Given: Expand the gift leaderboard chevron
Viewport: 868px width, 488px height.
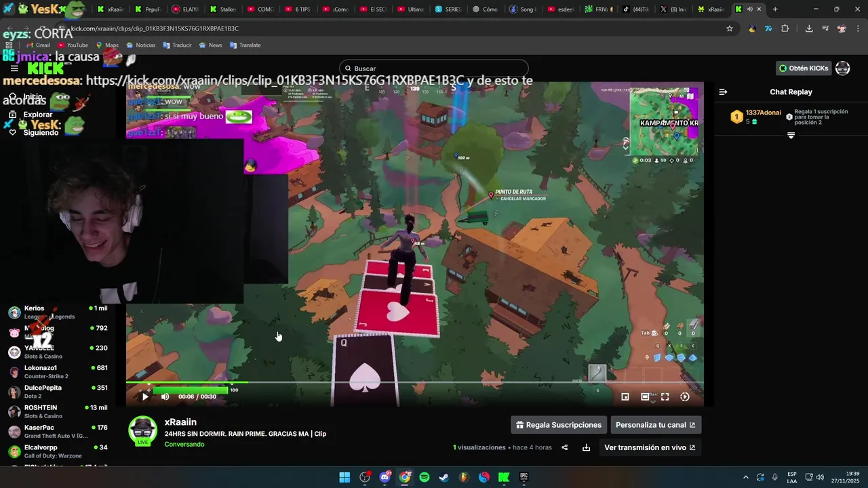Looking at the screenshot, I should point(791,136).
